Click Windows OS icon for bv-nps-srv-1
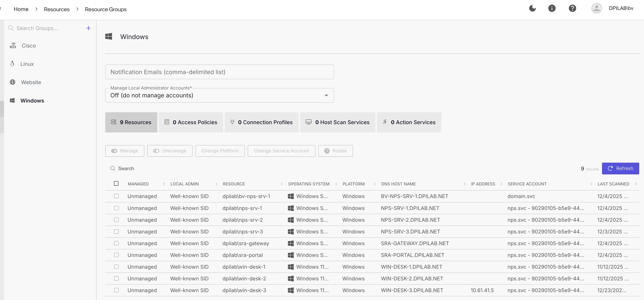Image resolution: width=644 pixels, height=300 pixels. (291, 196)
